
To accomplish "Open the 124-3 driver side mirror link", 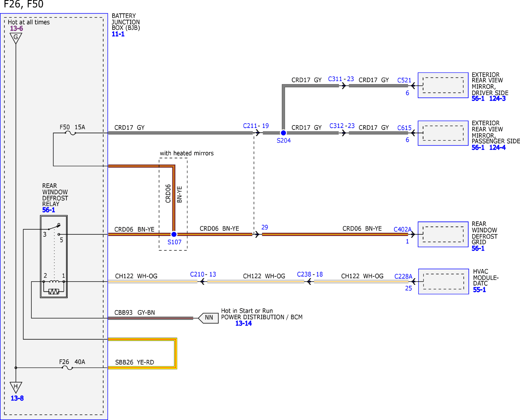I will [x=497, y=99].
